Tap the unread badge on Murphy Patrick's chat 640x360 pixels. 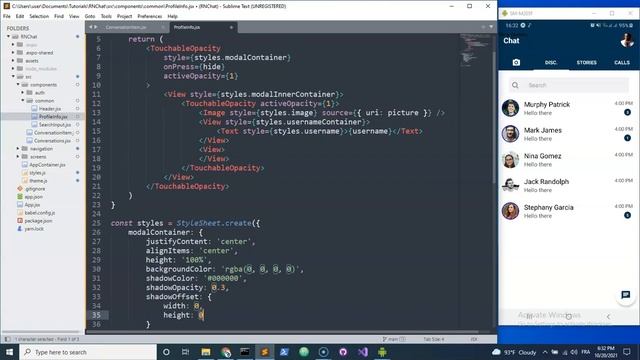point(627,113)
